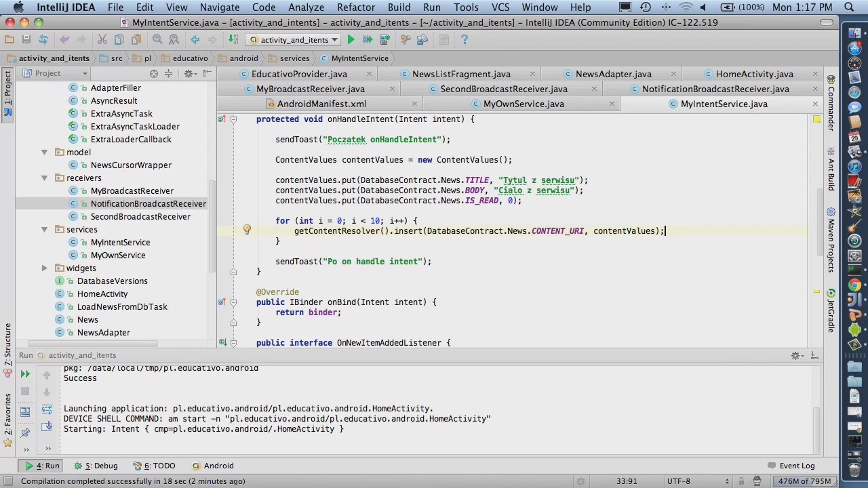This screenshot has height=488, width=868.
Task: Open Project Structure toolbar icon
Action: [x=422, y=40]
